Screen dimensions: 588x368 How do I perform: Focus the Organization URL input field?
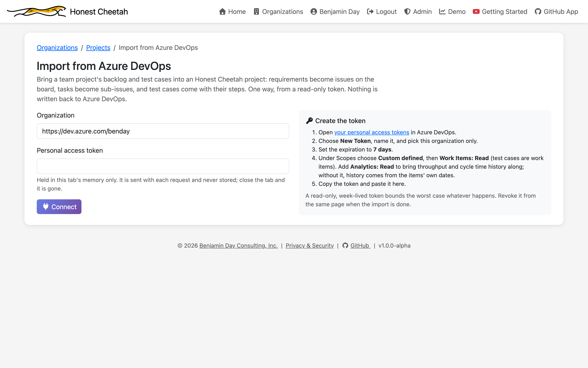pyautogui.click(x=163, y=131)
